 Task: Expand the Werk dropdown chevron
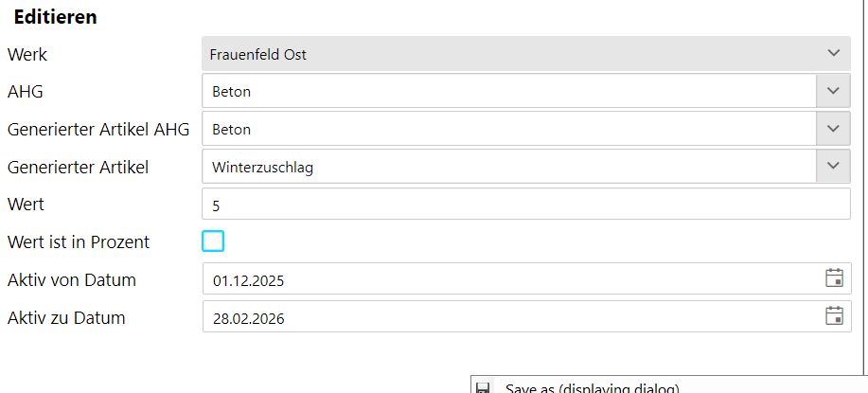coord(833,54)
